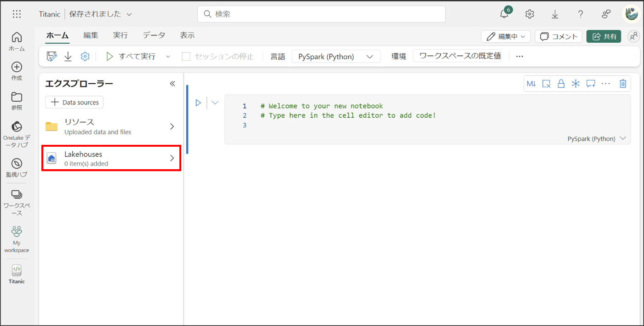644x326 pixels.
Task: Delete the cell with trash icon
Action: 623,84
